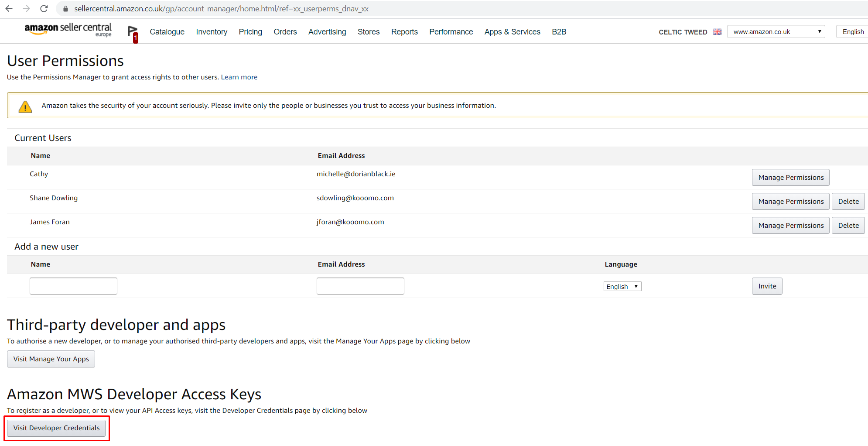Reload the page with refresh icon
868x446 pixels.
pos(44,9)
